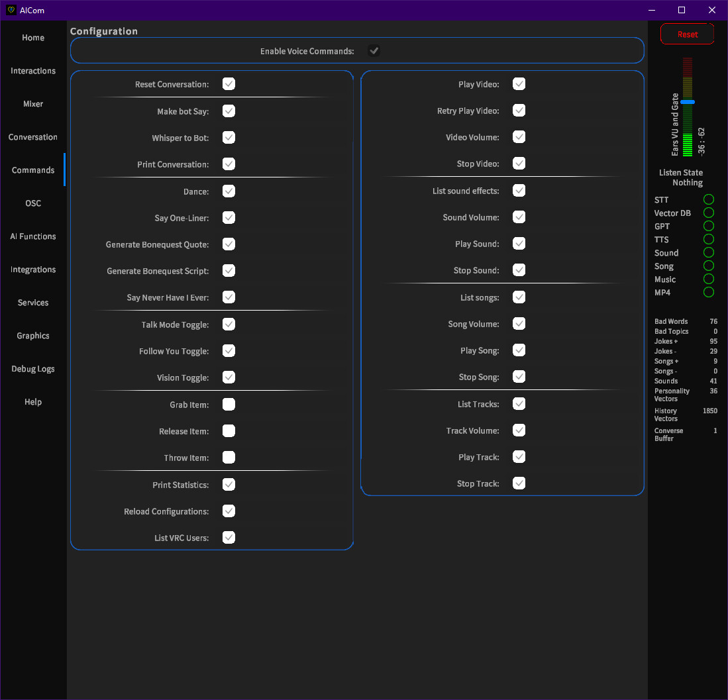Open the Debug Logs section
Image resolution: width=728 pixels, height=700 pixels.
32,369
